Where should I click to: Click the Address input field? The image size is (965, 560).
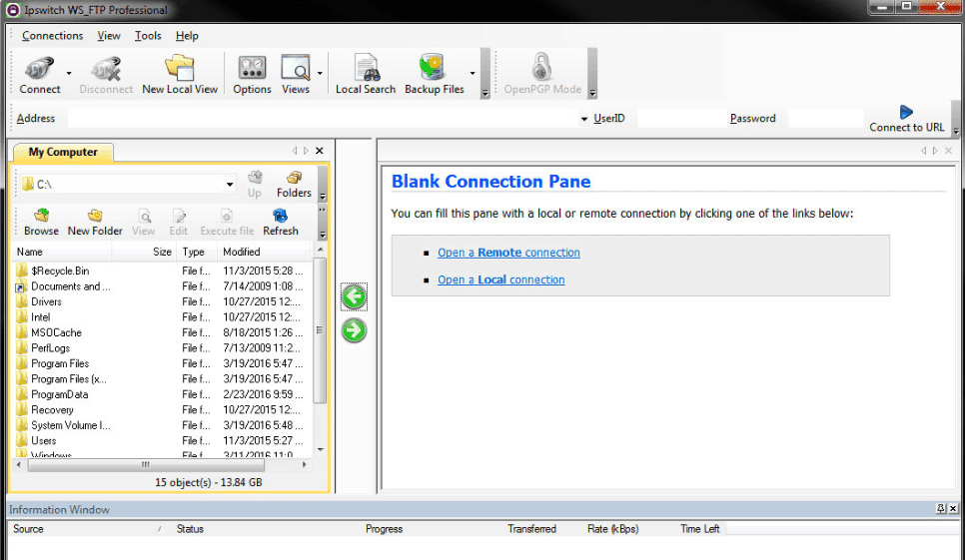322,119
